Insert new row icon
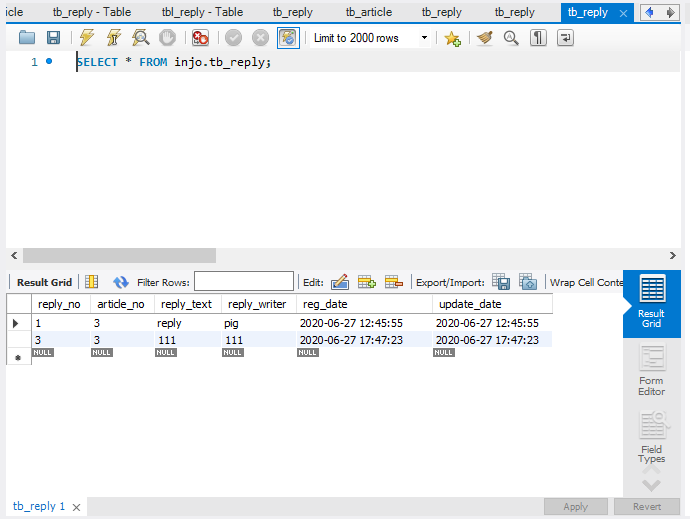This screenshot has height=519, width=690. tap(367, 282)
